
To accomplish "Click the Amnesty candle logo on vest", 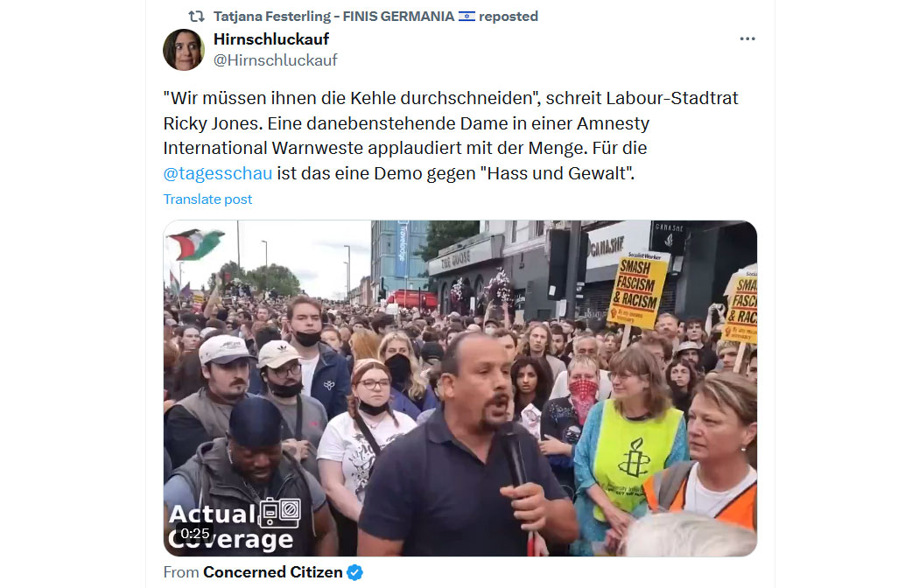I will (634, 458).
